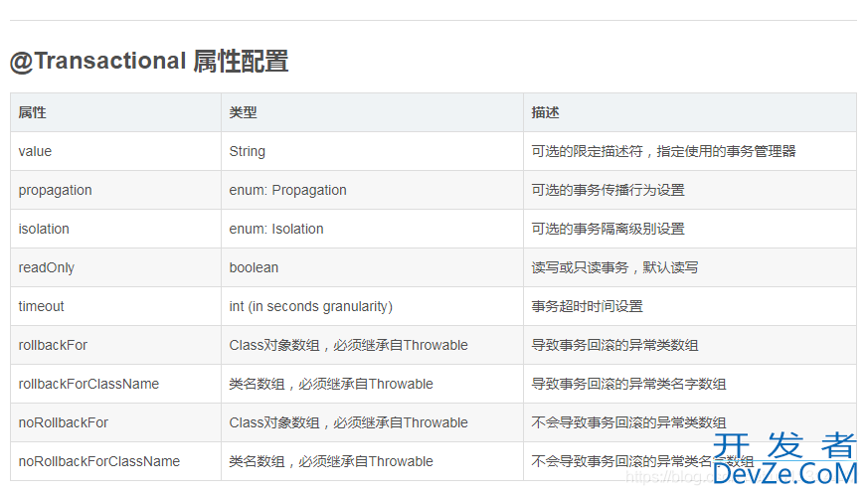Click the noRollbackForClassName attribute cell
Image resolution: width=868 pixels, height=495 pixels.
[x=98, y=461]
